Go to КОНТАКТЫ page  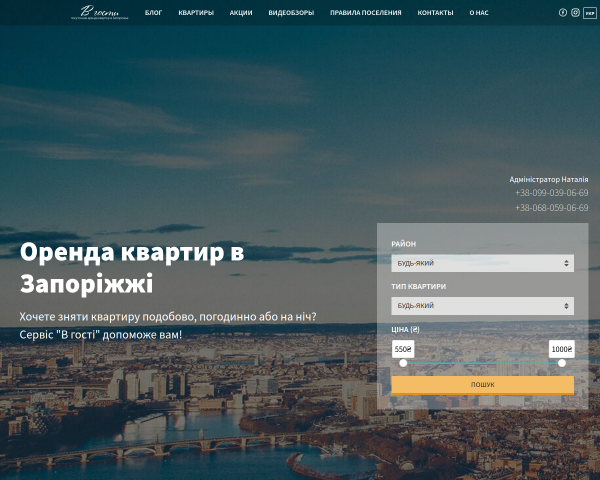[x=435, y=13]
